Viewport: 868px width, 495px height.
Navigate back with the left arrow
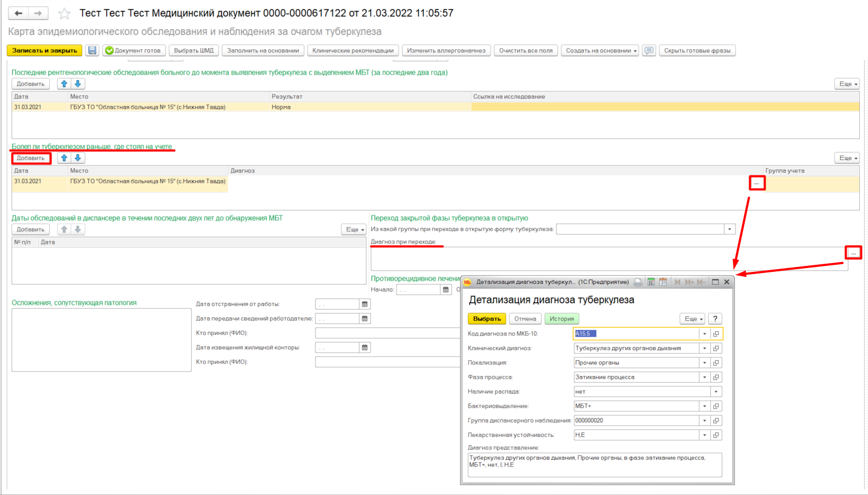pyautogui.click(x=19, y=13)
